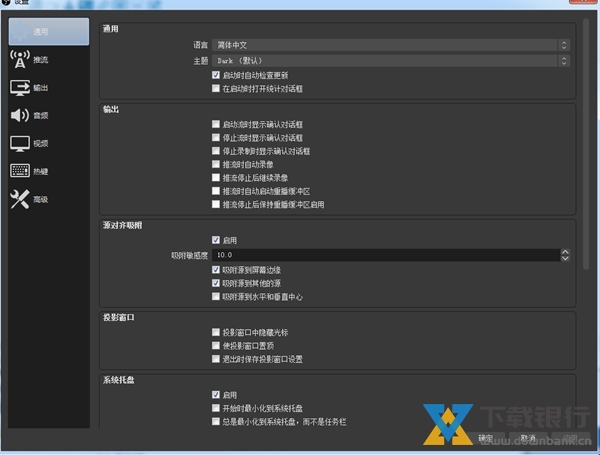Click the 确定 (OK) button
The width and height of the screenshot is (600, 455).
coord(485,438)
